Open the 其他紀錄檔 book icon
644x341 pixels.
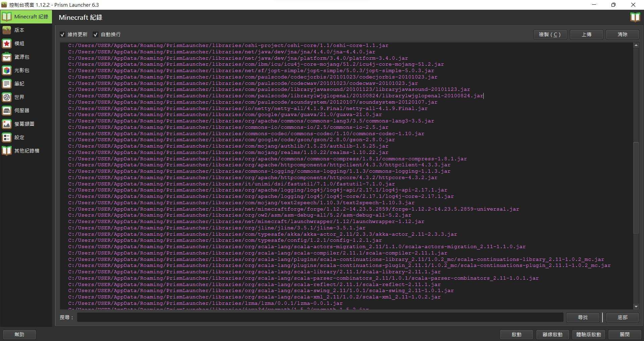pyautogui.click(x=7, y=151)
